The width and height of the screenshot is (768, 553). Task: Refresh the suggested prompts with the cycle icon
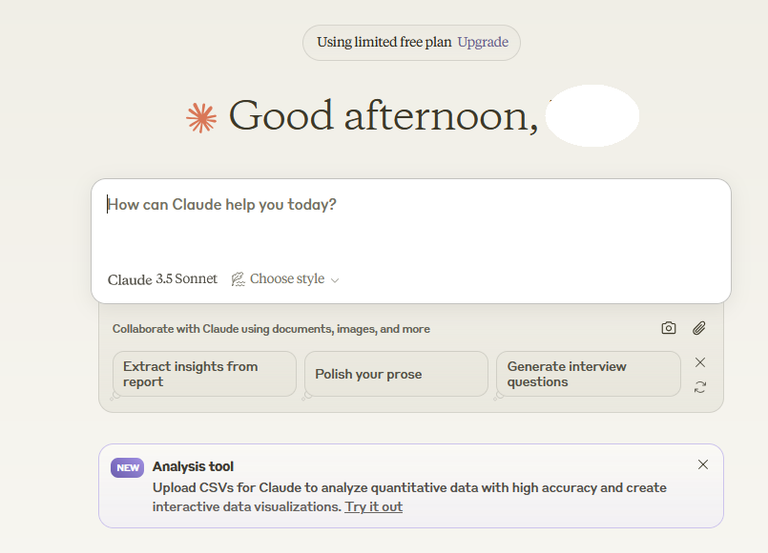click(x=700, y=387)
